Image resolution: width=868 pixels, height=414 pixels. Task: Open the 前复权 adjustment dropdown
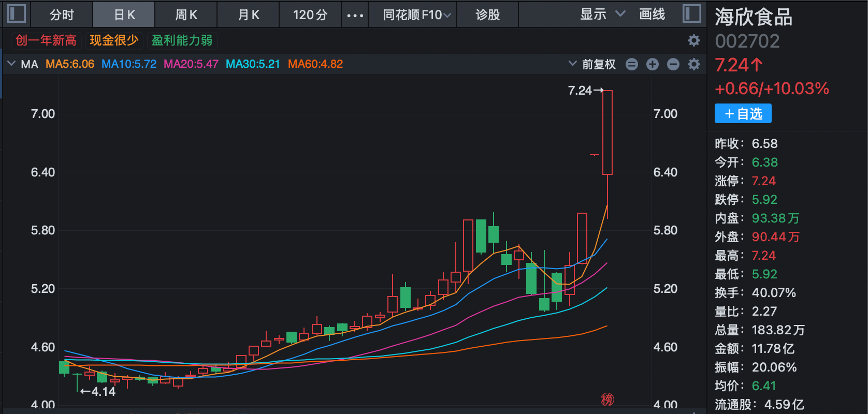point(592,64)
